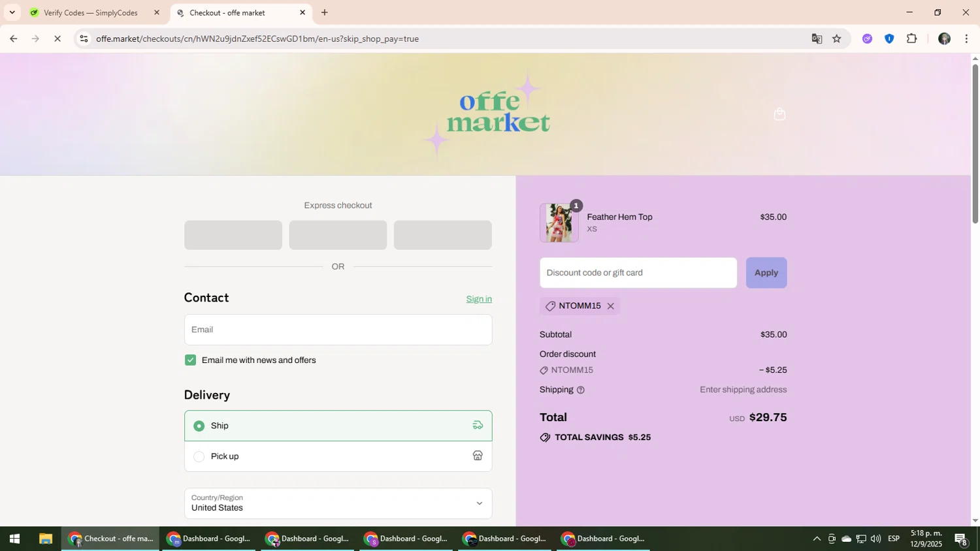The width and height of the screenshot is (980, 551).
Task: Click the store icon in the Pick up option
Action: (x=478, y=456)
